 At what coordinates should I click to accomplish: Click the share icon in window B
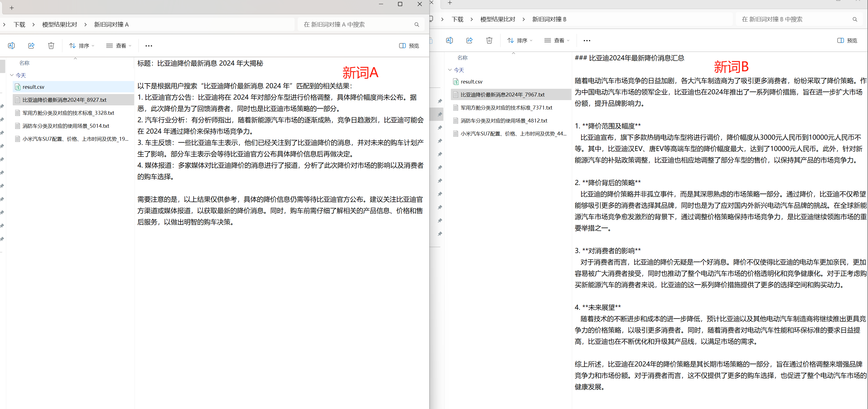(469, 40)
